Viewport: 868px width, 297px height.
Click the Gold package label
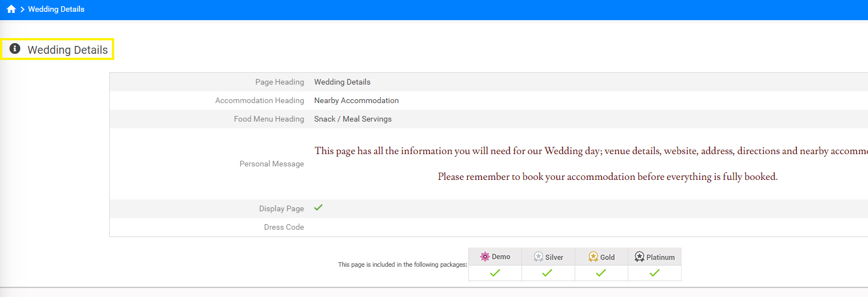click(x=608, y=258)
